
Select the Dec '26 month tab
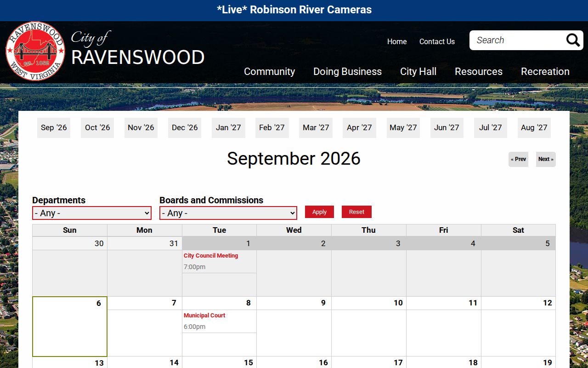point(185,127)
